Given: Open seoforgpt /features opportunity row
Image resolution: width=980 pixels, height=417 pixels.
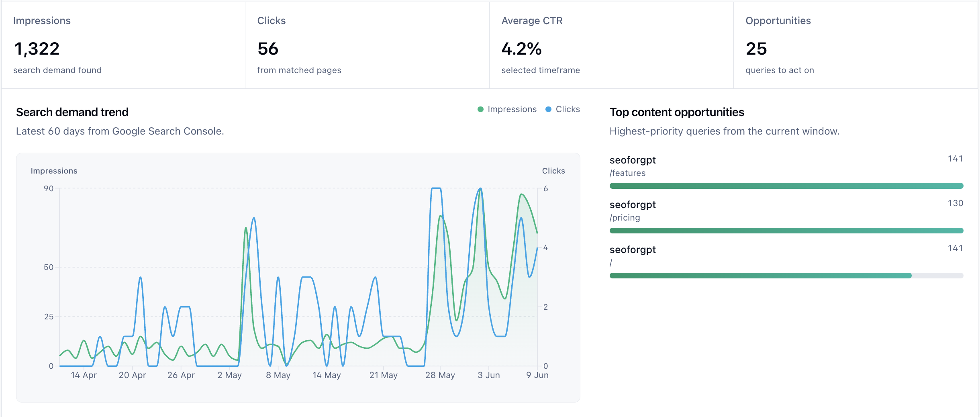Looking at the screenshot, I should (x=786, y=171).
